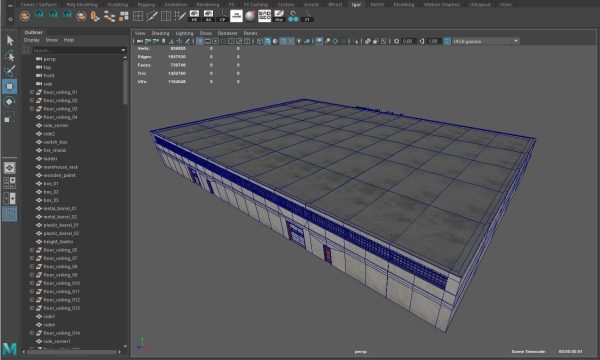Open the viewport Shading menu
600x360 pixels.
coord(160,33)
